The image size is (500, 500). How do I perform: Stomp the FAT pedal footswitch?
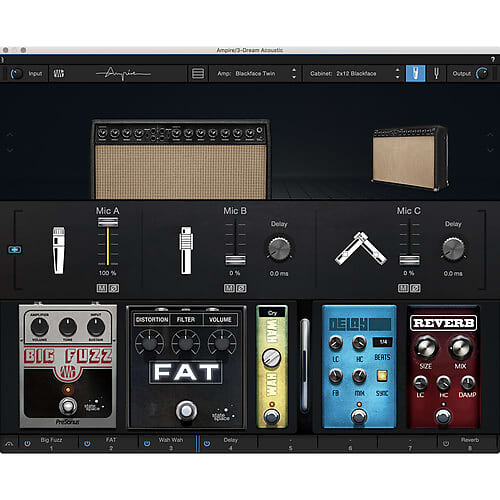click(x=186, y=411)
